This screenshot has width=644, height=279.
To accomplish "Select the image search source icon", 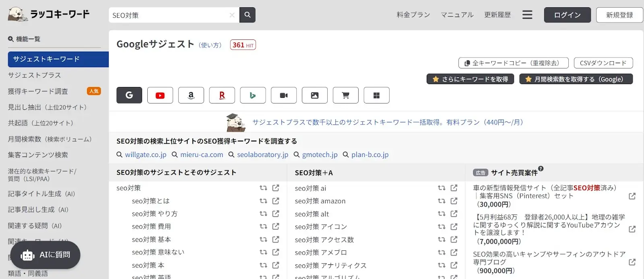I will point(315,95).
